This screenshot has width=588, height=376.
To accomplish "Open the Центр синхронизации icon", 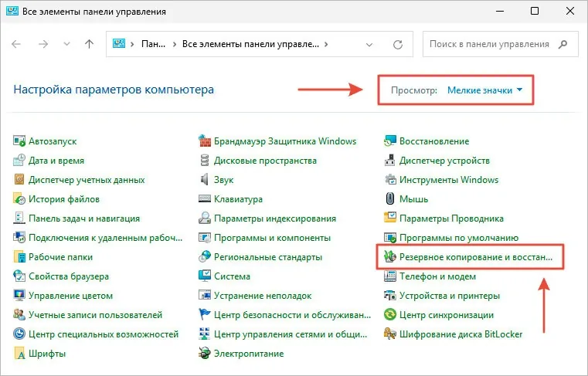I will (391, 315).
